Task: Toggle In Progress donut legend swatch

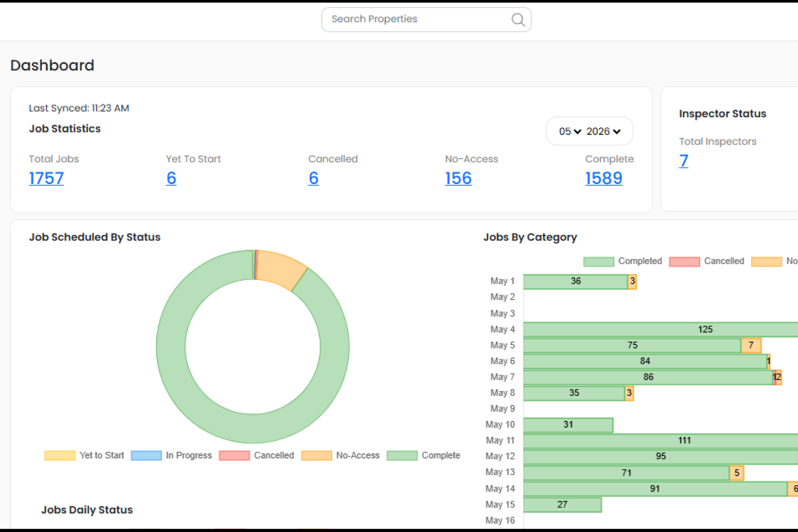Action: click(x=146, y=455)
